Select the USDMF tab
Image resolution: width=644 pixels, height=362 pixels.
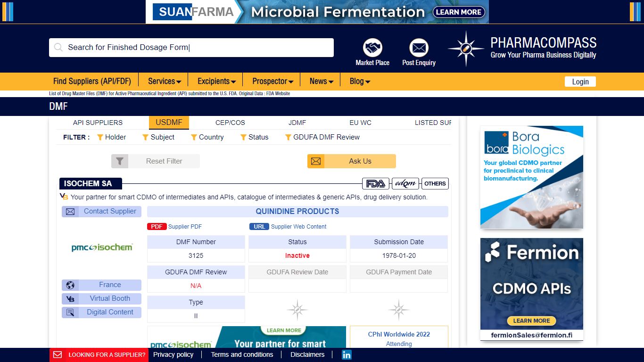coord(169,123)
